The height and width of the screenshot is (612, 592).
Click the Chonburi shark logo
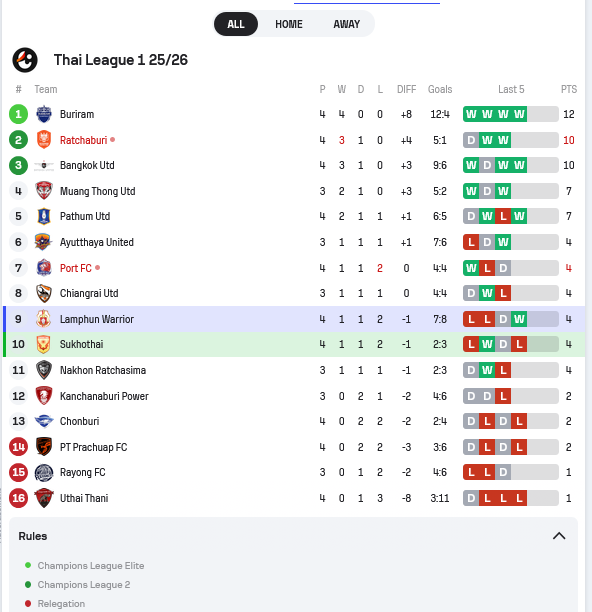[44, 421]
